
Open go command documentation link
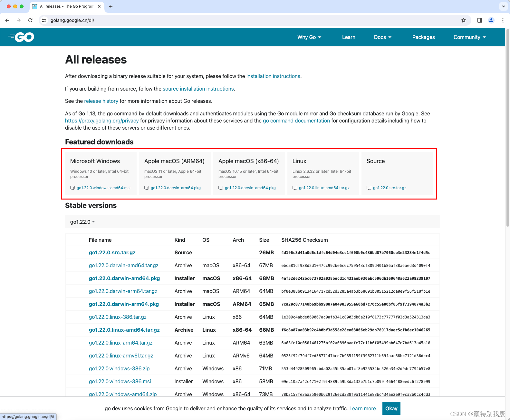296,121
